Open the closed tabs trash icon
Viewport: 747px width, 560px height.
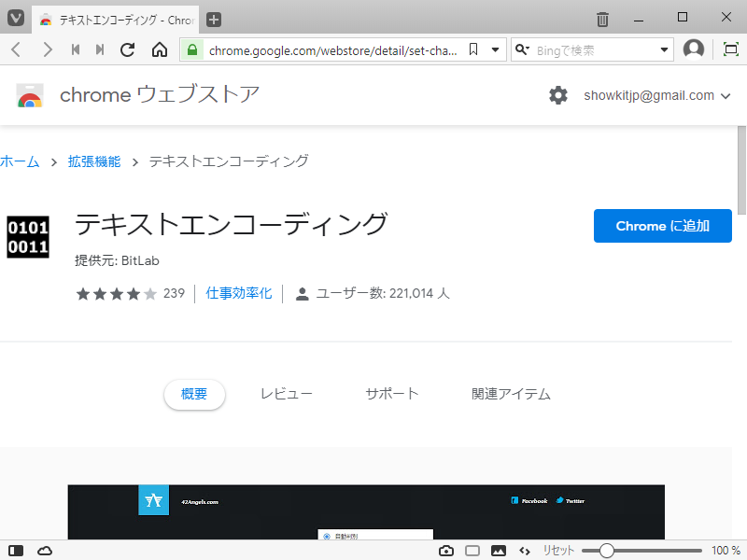602,20
